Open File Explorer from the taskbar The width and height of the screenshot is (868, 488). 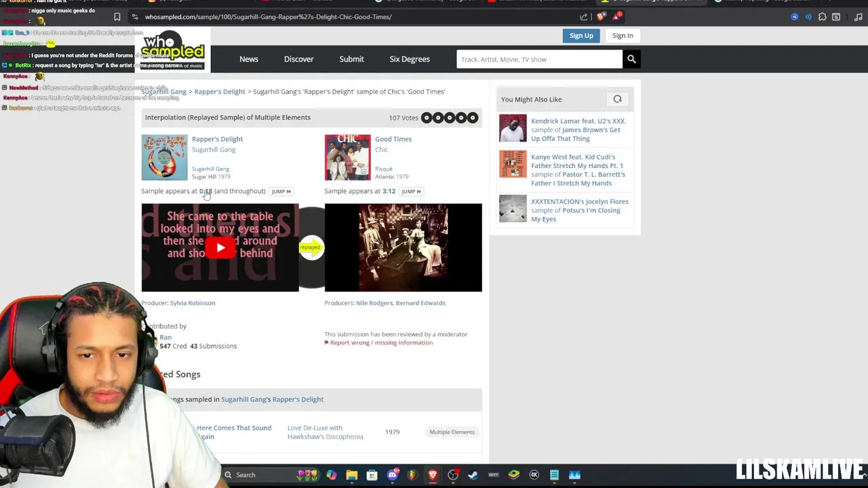coord(351,475)
